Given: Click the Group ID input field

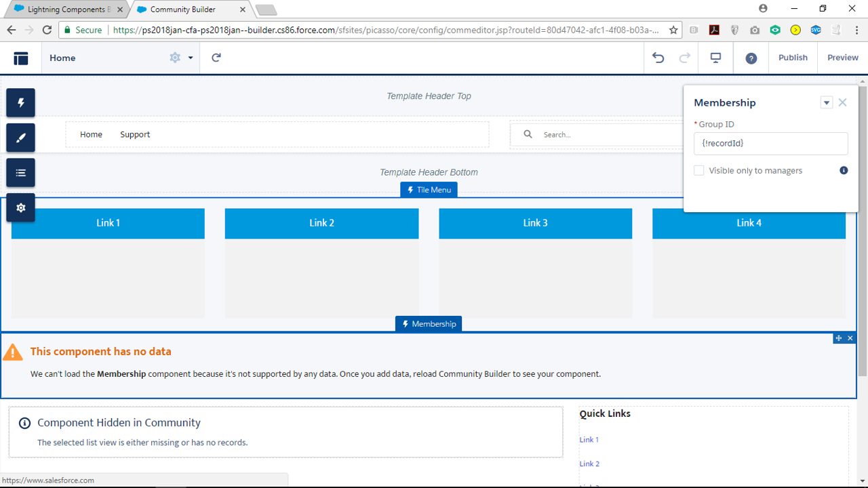Looking at the screenshot, I should (x=771, y=144).
